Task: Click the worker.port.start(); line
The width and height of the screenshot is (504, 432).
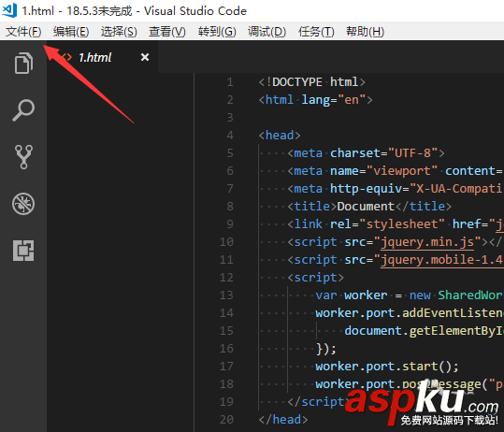Action: (387, 367)
